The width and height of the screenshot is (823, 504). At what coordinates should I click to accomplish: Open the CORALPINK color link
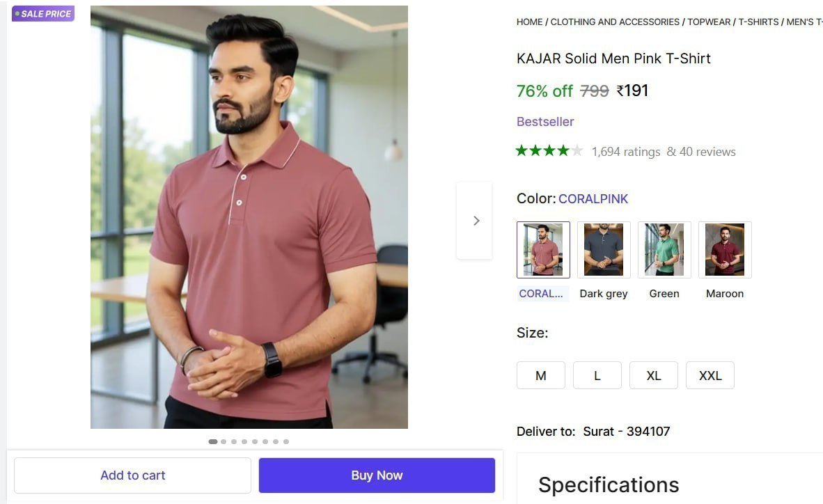tap(593, 198)
